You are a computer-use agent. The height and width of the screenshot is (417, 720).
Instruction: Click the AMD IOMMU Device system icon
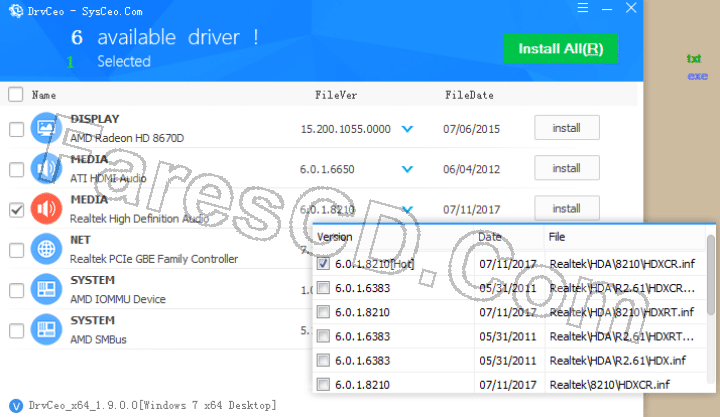tap(46, 289)
